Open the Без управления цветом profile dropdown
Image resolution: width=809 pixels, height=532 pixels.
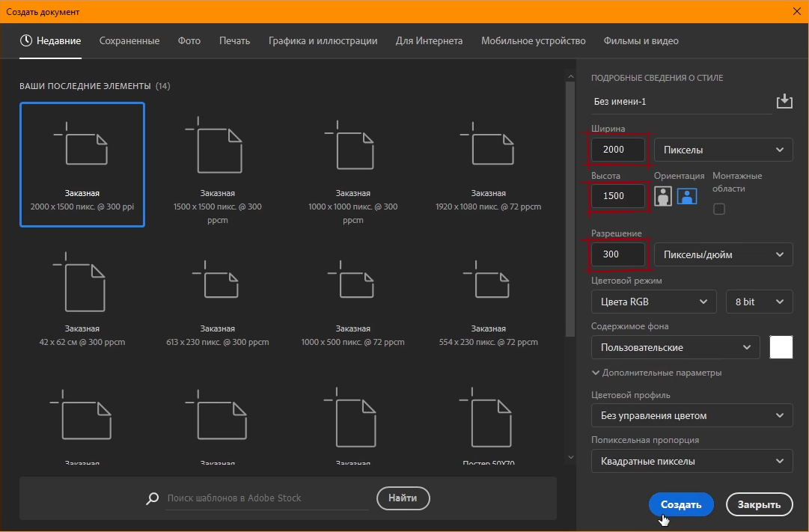point(692,415)
